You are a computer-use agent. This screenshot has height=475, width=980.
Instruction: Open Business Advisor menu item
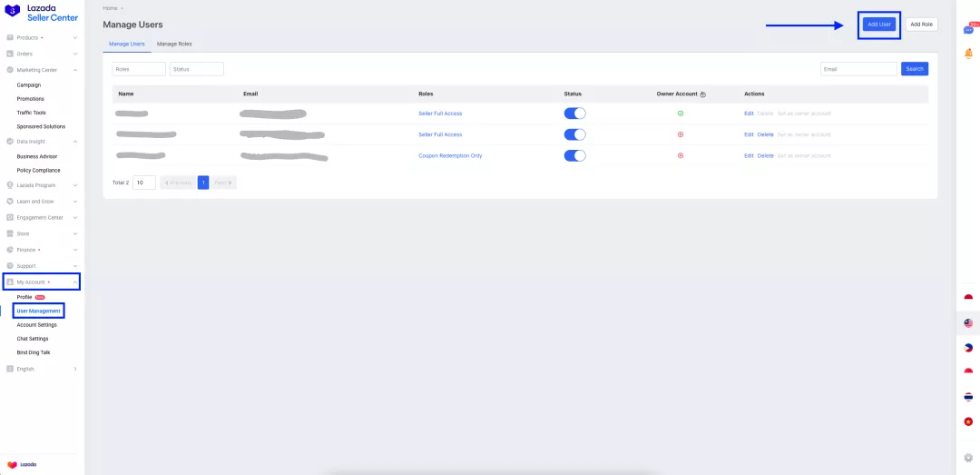pyautogui.click(x=37, y=156)
